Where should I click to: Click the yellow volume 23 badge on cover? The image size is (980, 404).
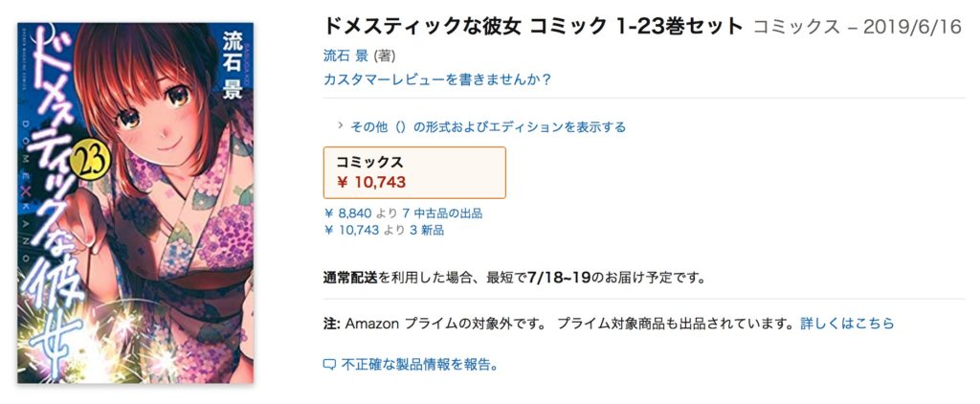(x=91, y=164)
